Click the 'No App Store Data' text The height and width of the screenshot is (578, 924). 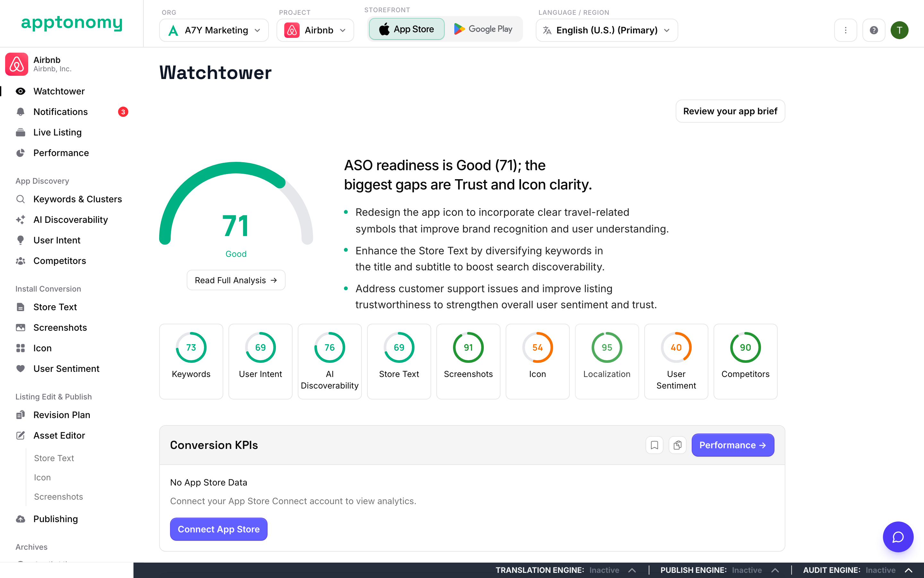[x=209, y=482]
